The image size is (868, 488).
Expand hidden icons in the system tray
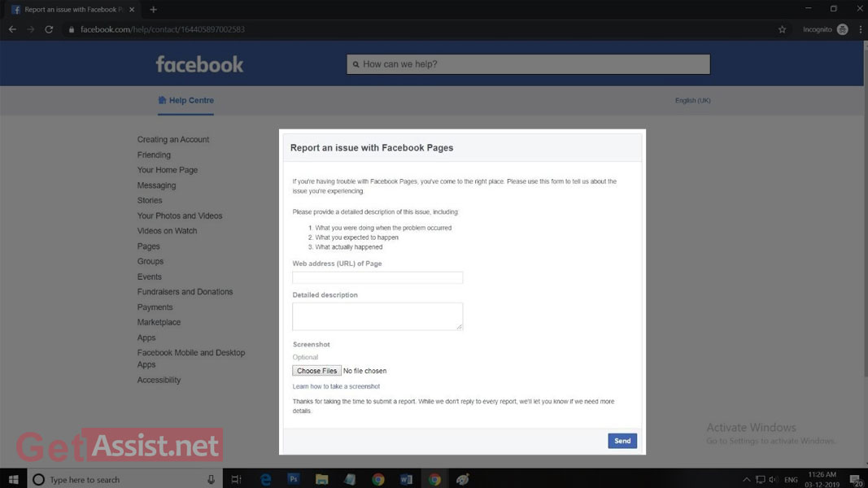tap(746, 479)
